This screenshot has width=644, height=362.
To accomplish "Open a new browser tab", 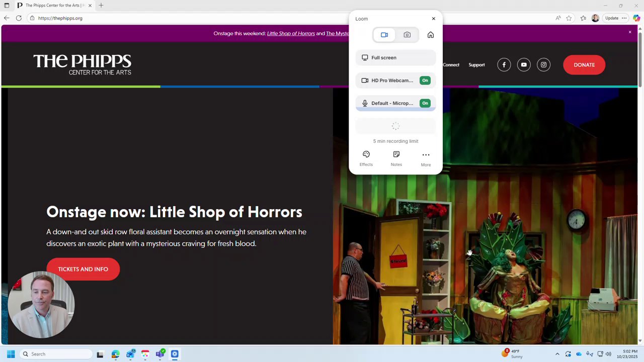I will [101, 6].
